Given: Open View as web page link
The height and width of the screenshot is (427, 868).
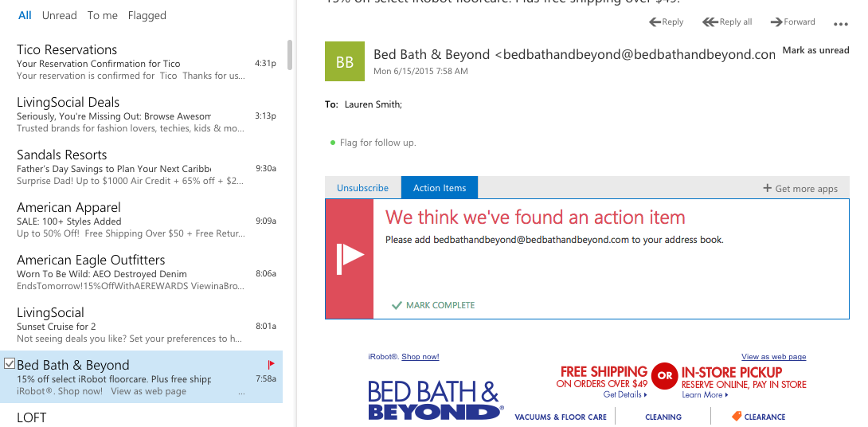Looking at the screenshot, I should pyautogui.click(x=773, y=357).
